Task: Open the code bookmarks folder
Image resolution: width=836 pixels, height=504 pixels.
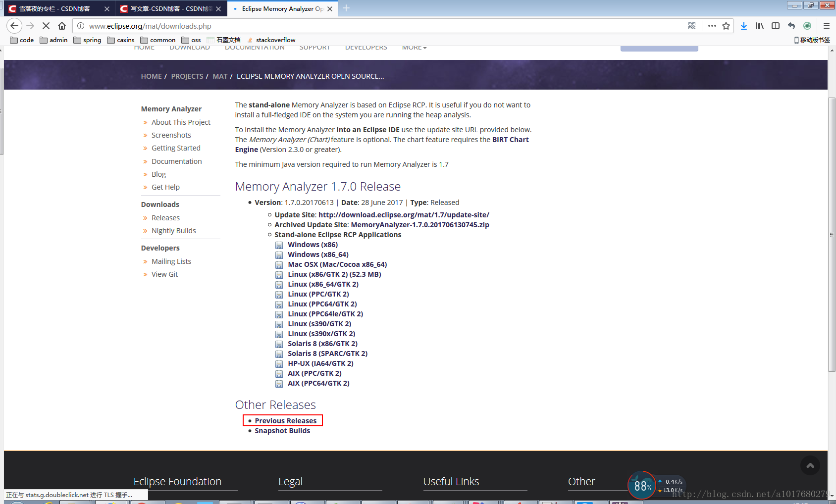Action: pyautogui.click(x=22, y=40)
